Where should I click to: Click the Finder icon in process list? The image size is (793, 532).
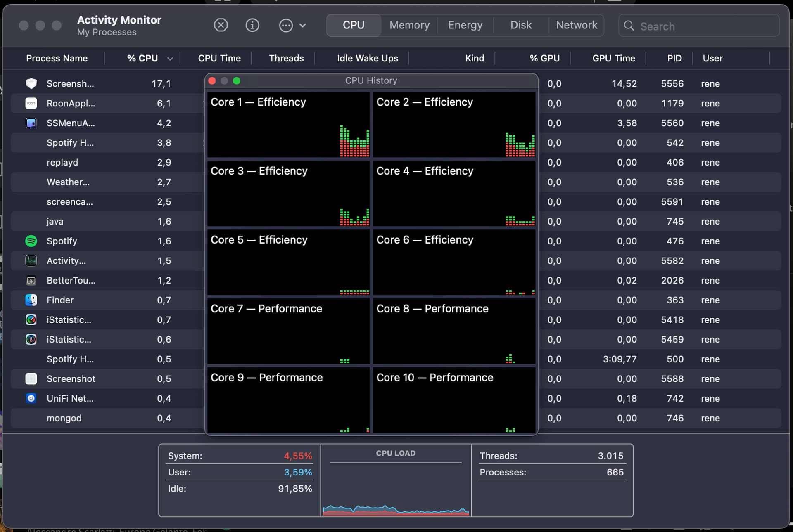[x=31, y=300]
